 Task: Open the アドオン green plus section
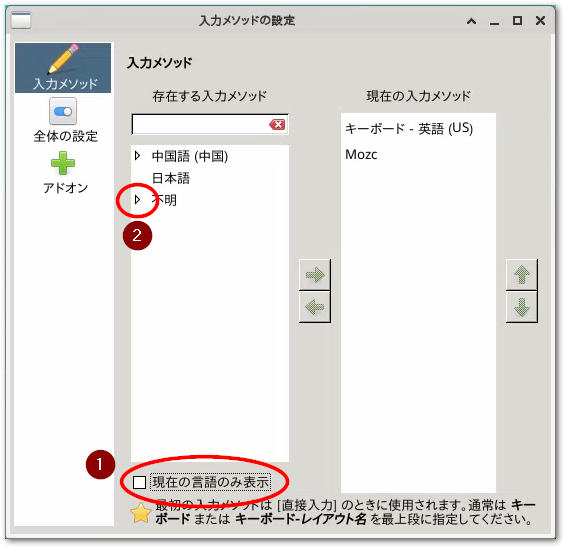pyautogui.click(x=64, y=173)
